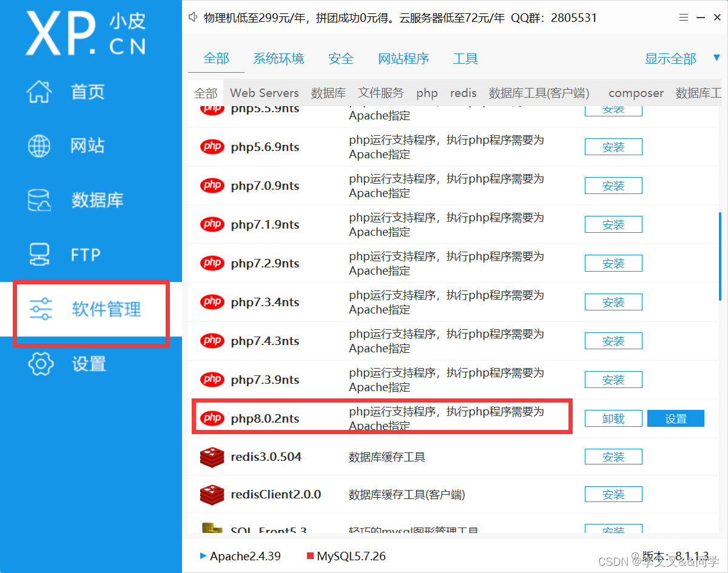This screenshot has height=573, width=728.
Task: Open the 安全 tab
Action: 341,59
